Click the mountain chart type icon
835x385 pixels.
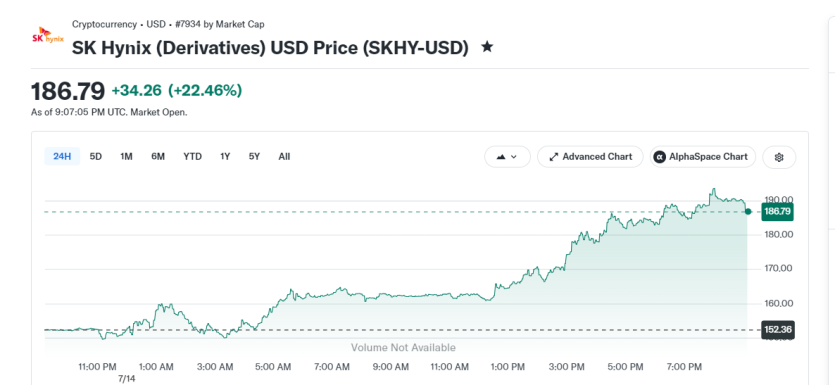(501, 157)
